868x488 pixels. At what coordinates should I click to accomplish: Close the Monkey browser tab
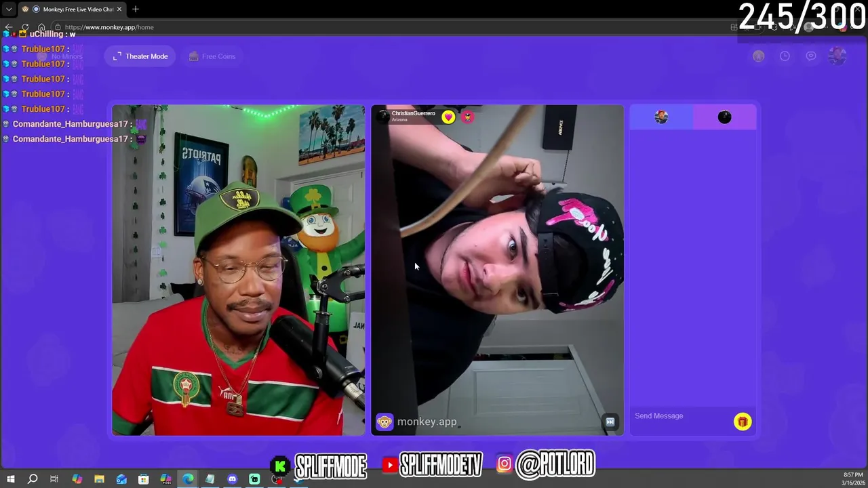[x=119, y=9]
